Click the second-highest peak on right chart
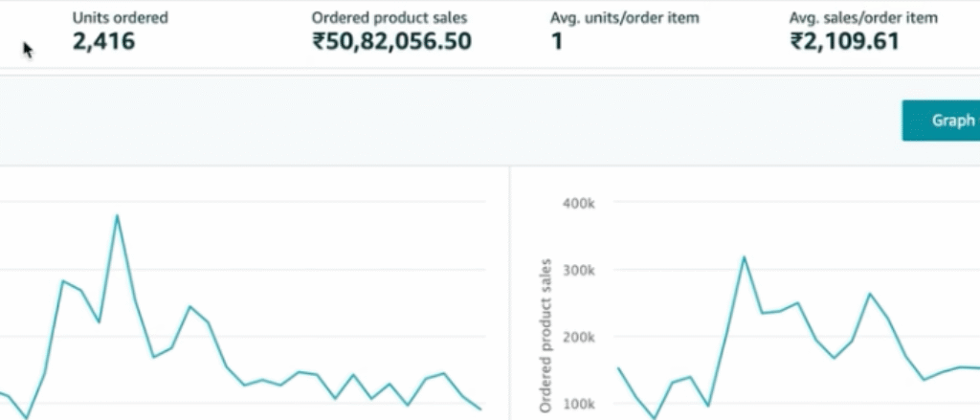Viewport: 980px width, 420px height. (870, 294)
